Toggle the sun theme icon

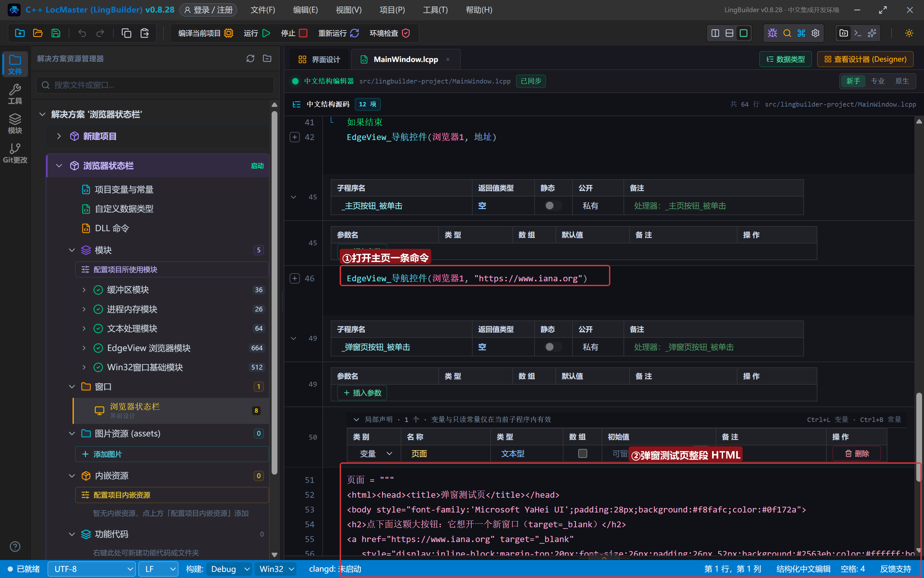point(909,33)
